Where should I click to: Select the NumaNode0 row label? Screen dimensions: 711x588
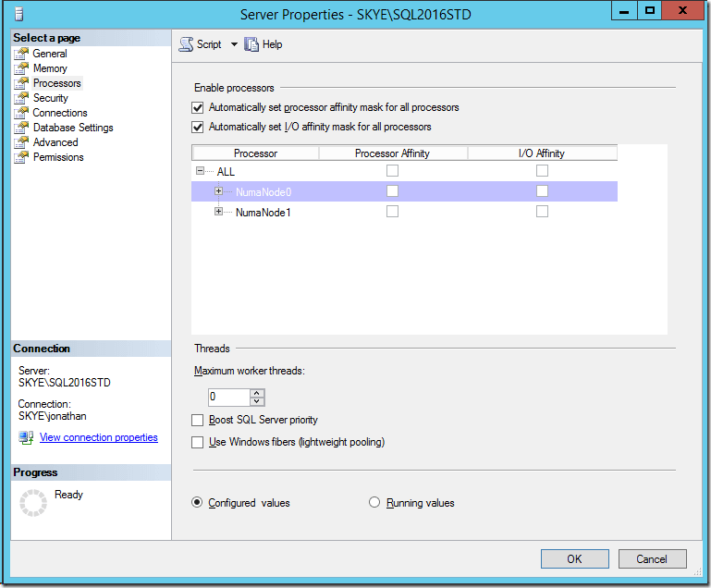(264, 192)
